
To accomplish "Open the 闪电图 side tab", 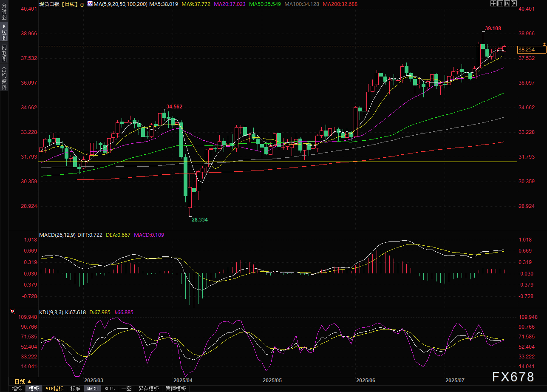I will pos(4,53).
